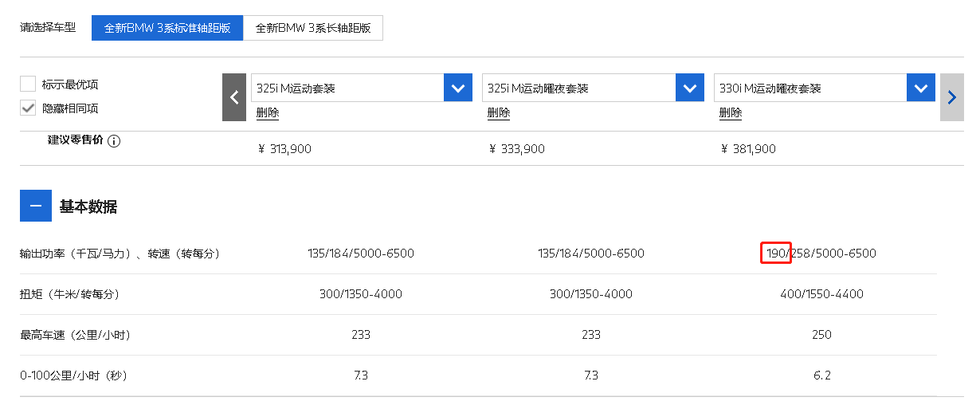Show previous models with left arrow
Screen dimensions: 980x405
(234, 97)
